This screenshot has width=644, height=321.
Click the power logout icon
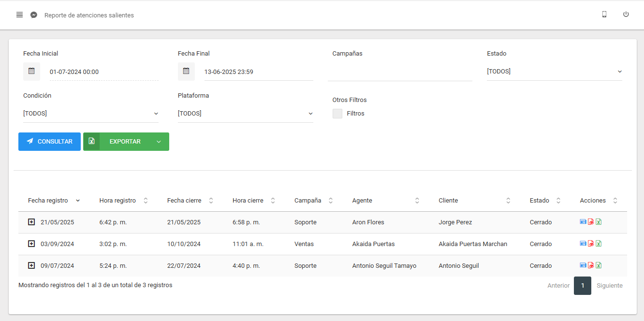[626, 15]
